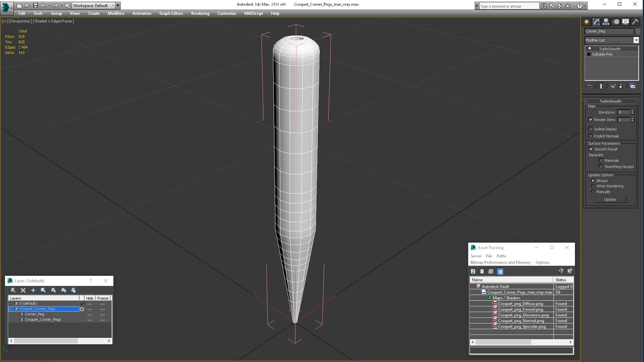Screen dimensions: 644x362
Task: Enable Isoline Display checkbox
Action: click(591, 129)
